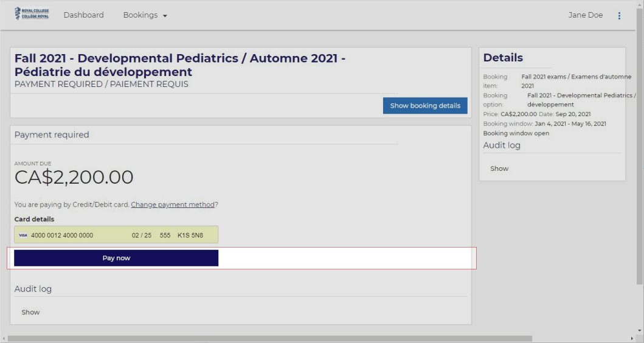Click the Pay now button
Viewport: 644px width, 343px height.
[116, 258]
